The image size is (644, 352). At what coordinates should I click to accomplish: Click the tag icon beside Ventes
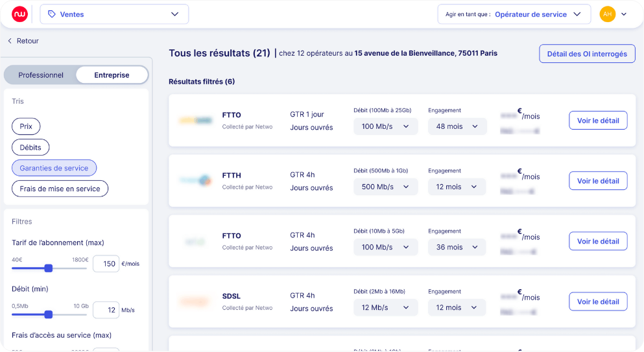(x=52, y=14)
